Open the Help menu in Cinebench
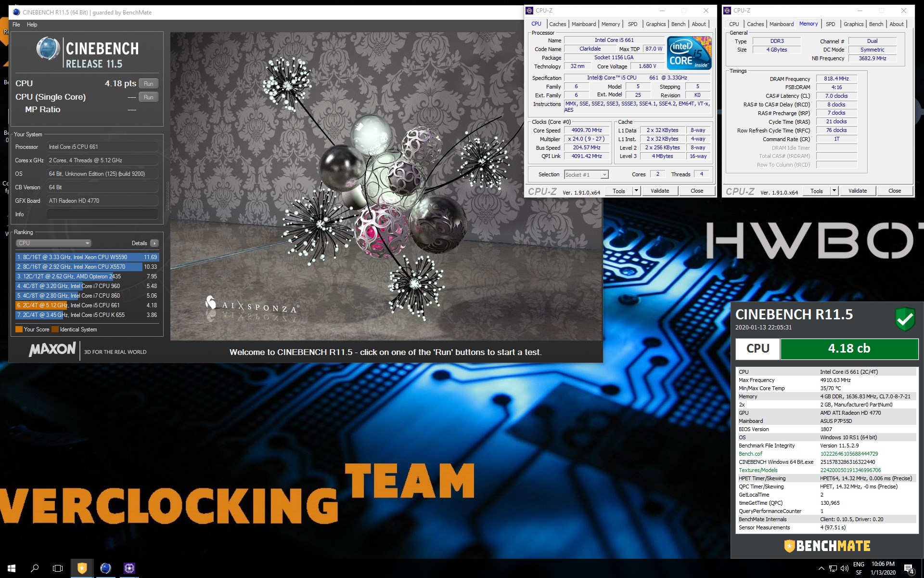924x578 pixels. coord(32,25)
